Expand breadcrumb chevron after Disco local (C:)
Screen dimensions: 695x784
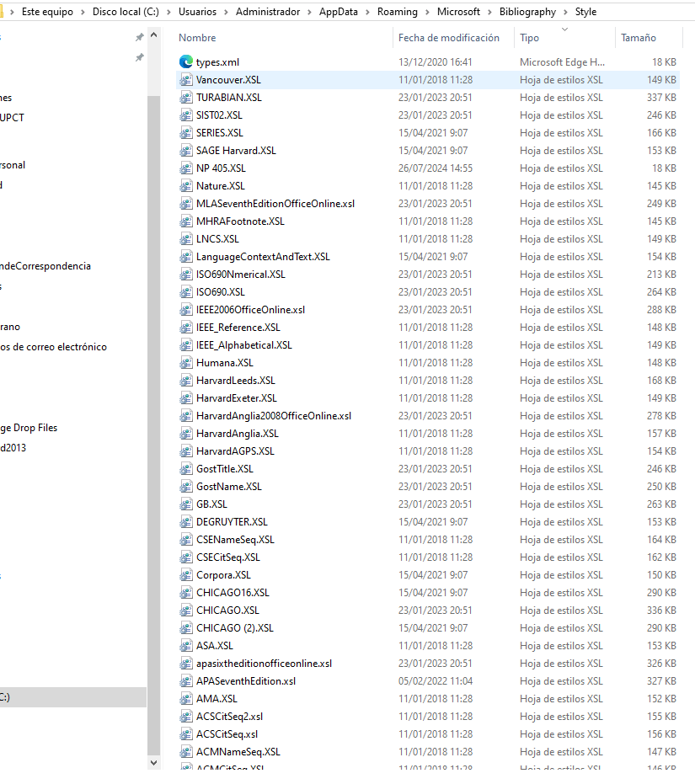(169, 12)
